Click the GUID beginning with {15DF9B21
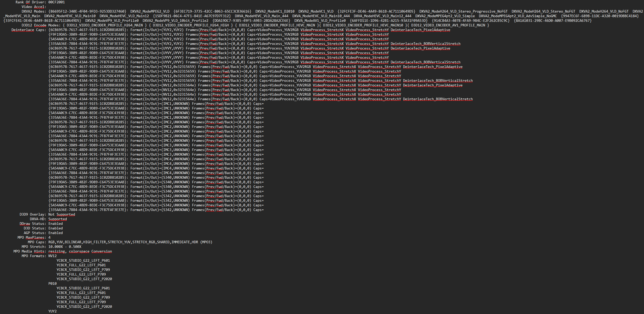The height and width of the screenshot is (314, 644). (192, 16)
